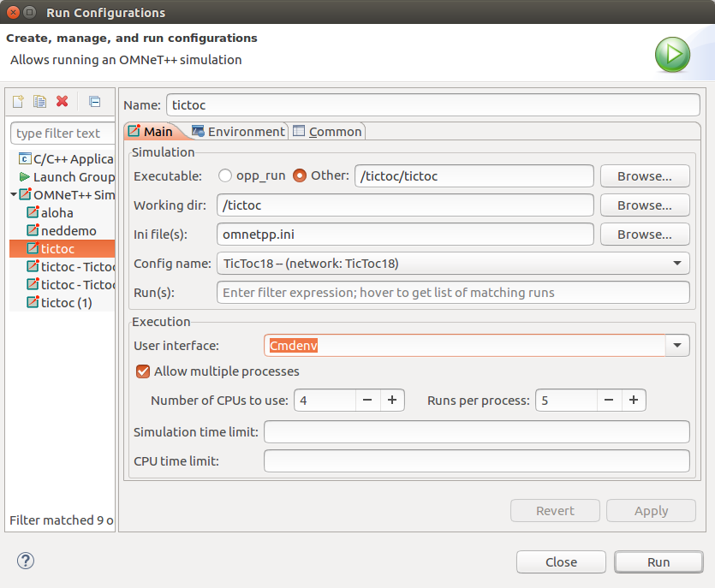This screenshot has height=588, width=715.
Task: Click the Ini file(s) input field
Action: click(405, 235)
